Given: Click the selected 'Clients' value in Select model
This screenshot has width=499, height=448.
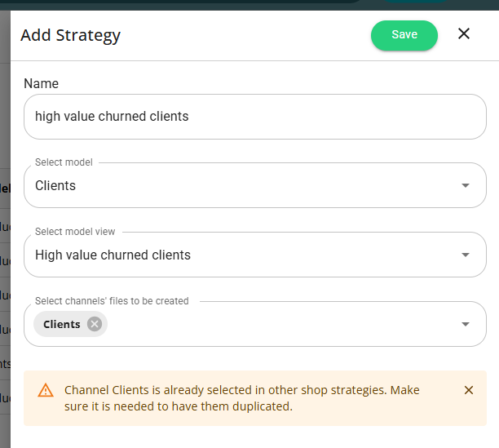Looking at the screenshot, I should point(55,185).
